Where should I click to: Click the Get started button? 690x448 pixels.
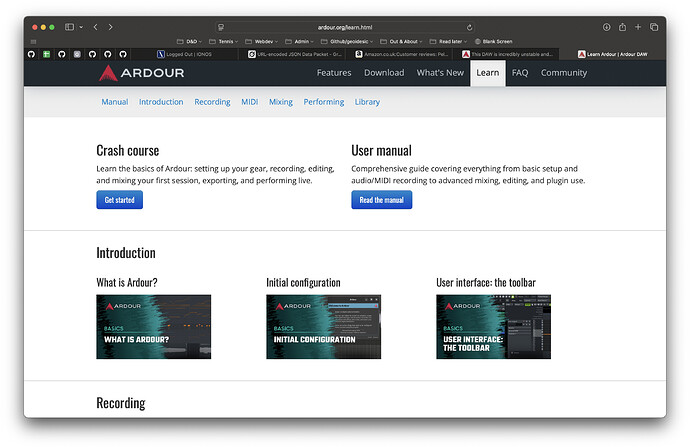119,200
